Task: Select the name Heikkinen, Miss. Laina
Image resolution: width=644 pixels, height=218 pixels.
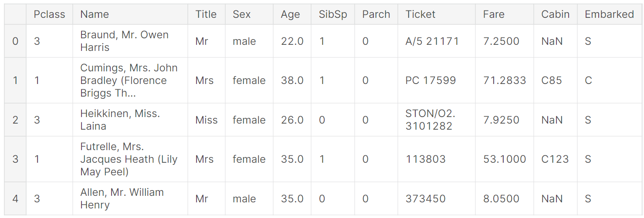Action: [x=120, y=120]
